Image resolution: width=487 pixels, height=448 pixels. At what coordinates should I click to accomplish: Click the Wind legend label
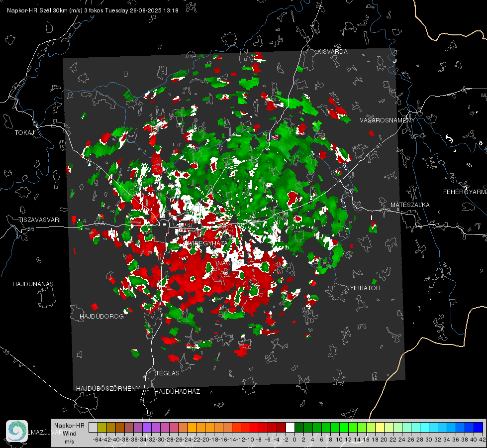(x=69, y=434)
